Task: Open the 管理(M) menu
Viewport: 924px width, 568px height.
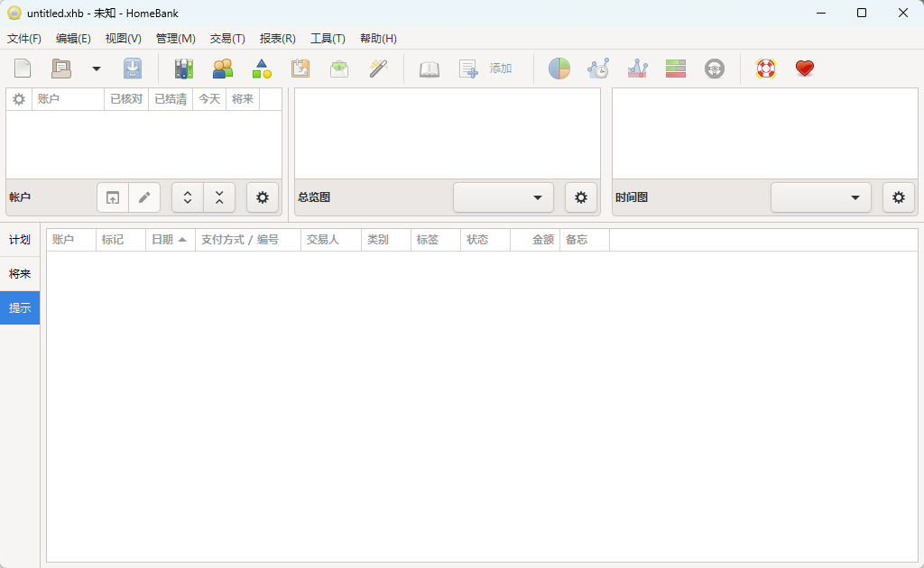Action: [x=176, y=38]
